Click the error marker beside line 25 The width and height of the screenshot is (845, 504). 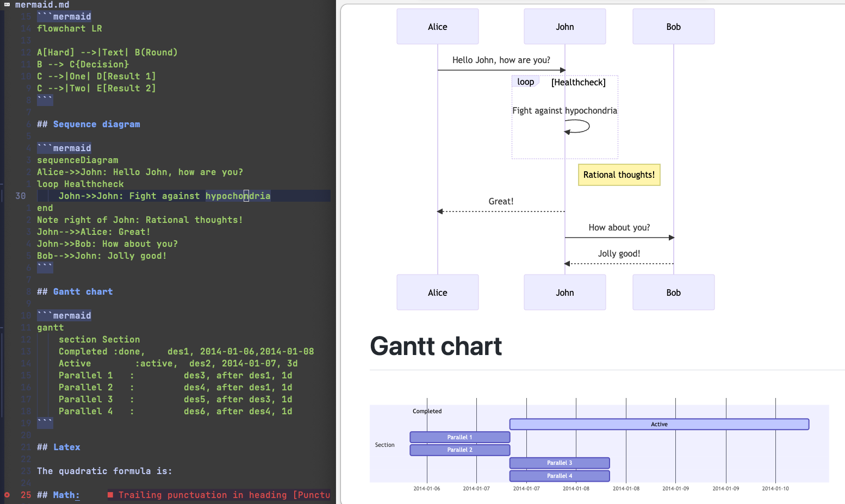tap(7, 495)
